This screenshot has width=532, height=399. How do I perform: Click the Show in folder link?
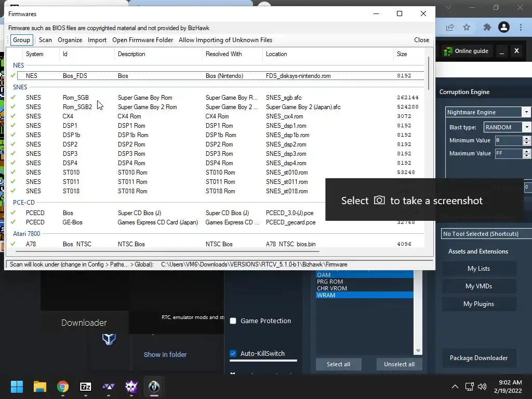165,354
